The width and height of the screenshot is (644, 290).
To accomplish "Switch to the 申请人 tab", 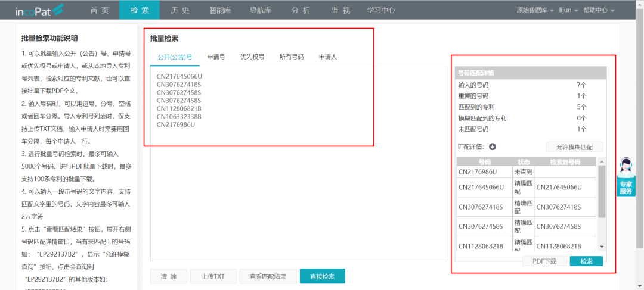I will [327, 57].
